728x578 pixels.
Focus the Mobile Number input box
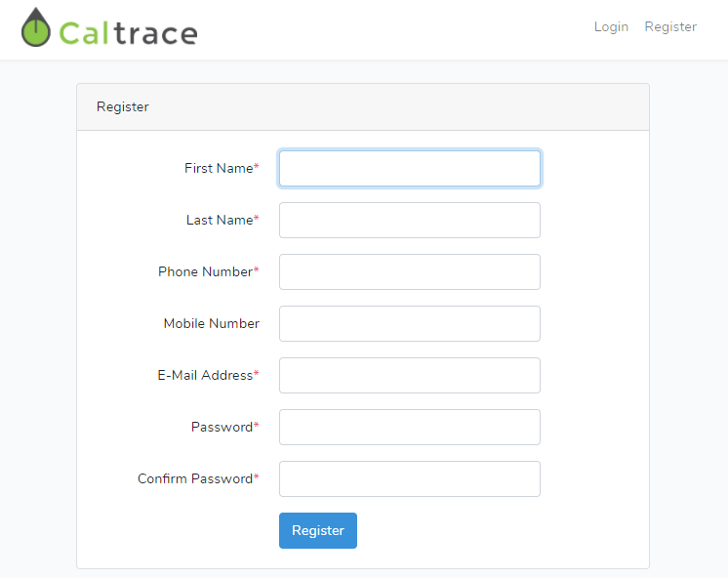click(x=410, y=323)
